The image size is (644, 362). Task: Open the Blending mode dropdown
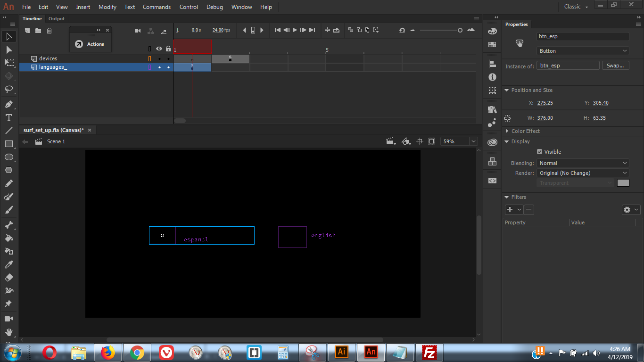583,163
